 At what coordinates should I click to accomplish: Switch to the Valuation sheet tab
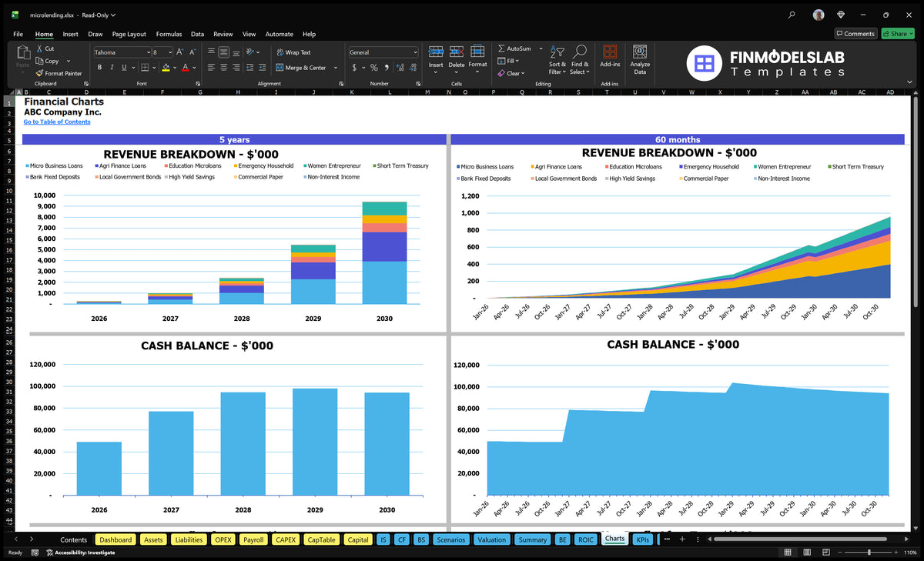491,539
